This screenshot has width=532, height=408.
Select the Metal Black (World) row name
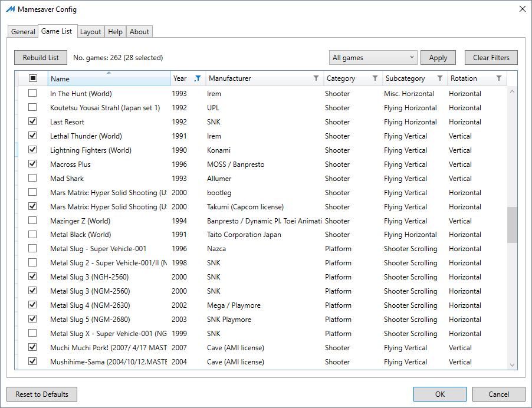click(80, 234)
